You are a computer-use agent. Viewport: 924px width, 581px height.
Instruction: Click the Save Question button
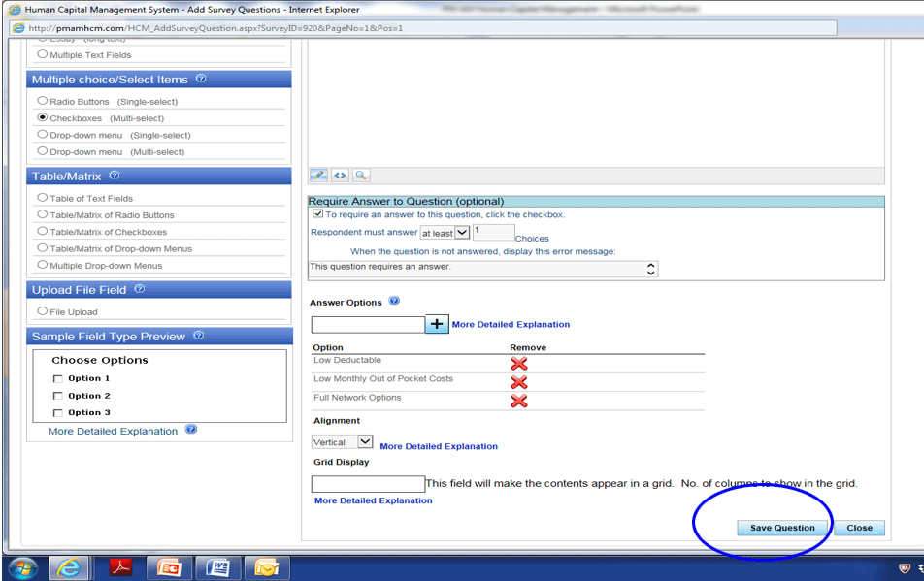point(782,528)
